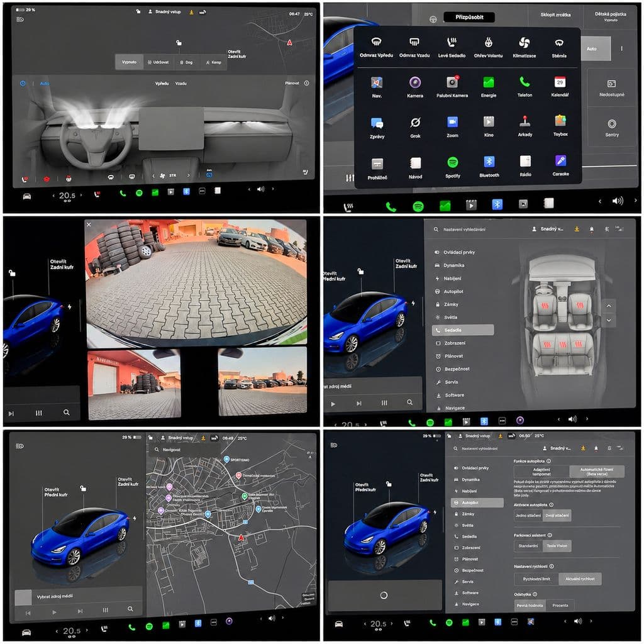Close the camera view with the X
This screenshot has height=644, width=644.
tap(89, 225)
